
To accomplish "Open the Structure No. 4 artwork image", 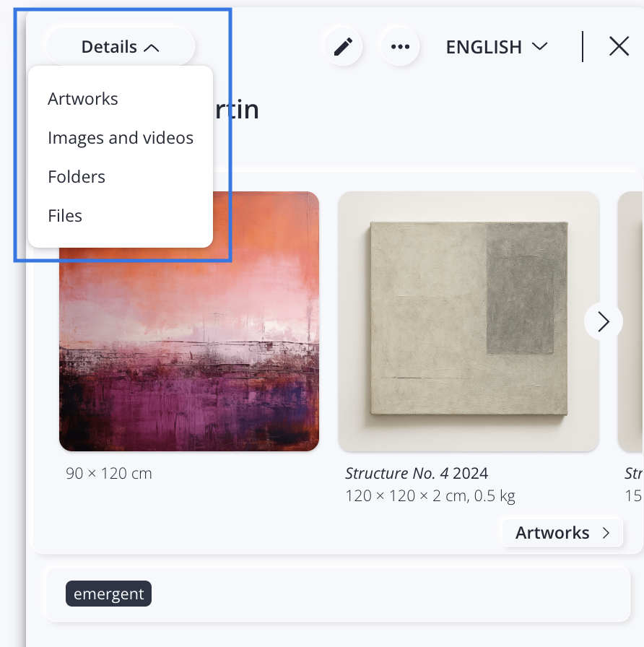I will (468, 321).
